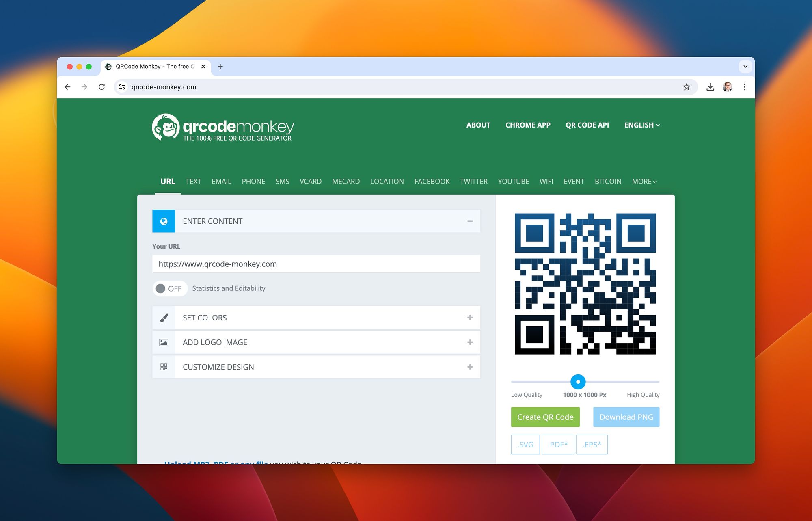Click the QR grid icon for Customize Design
Screen dimensions: 812x521
[164, 367]
